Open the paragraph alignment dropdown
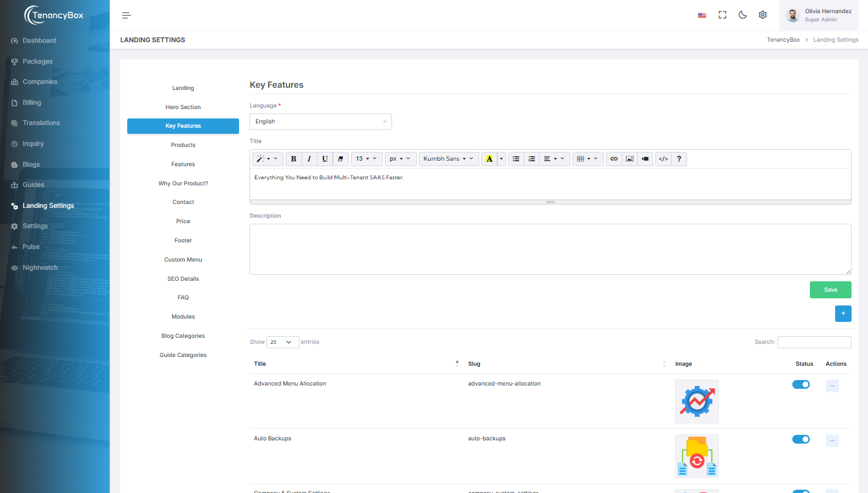 pos(554,159)
